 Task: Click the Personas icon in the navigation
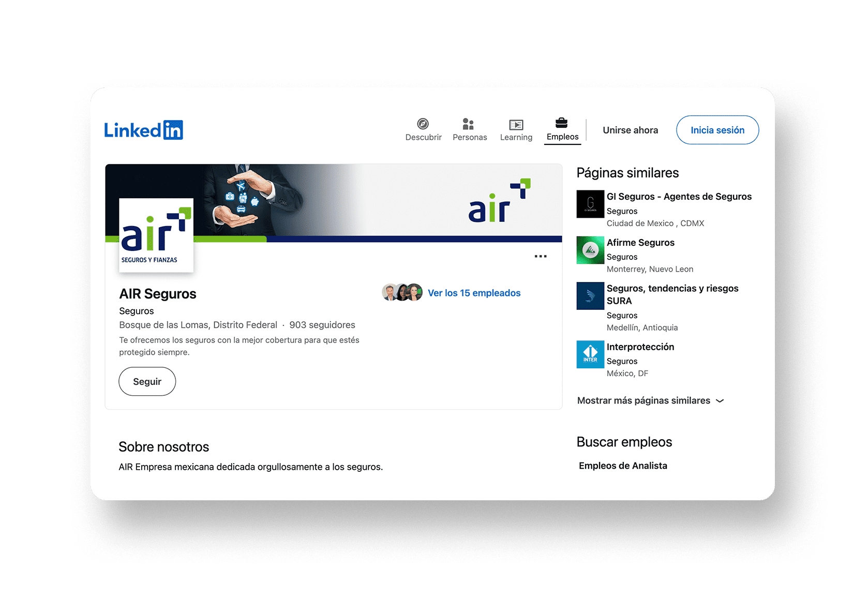click(469, 124)
